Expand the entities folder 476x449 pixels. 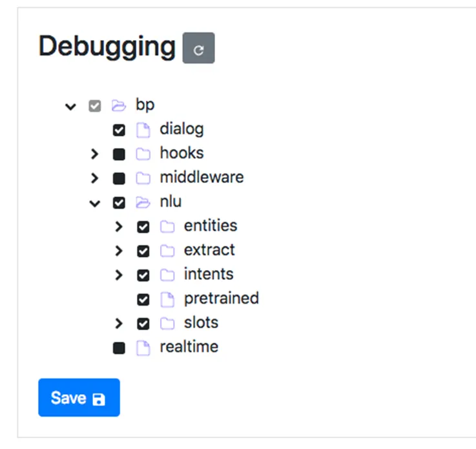pos(119,227)
